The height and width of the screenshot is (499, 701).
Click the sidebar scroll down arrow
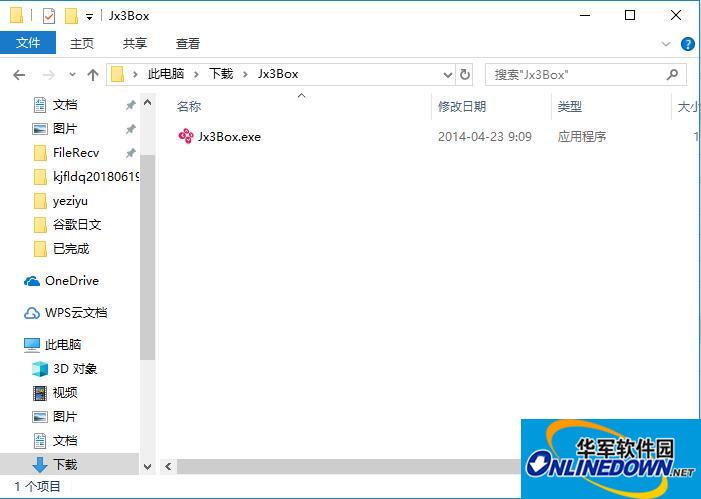[x=148, y=466]
